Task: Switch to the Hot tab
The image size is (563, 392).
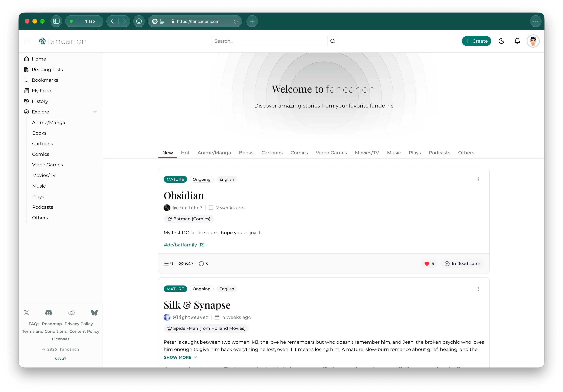Action: 185,153
